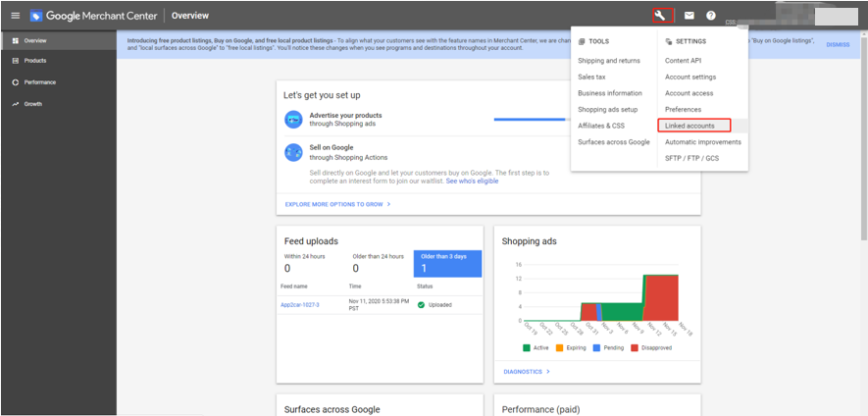Screen dimensions: 868x416
Task: Click the Growth sidebar icon
Action: click(x=16, y=104)
